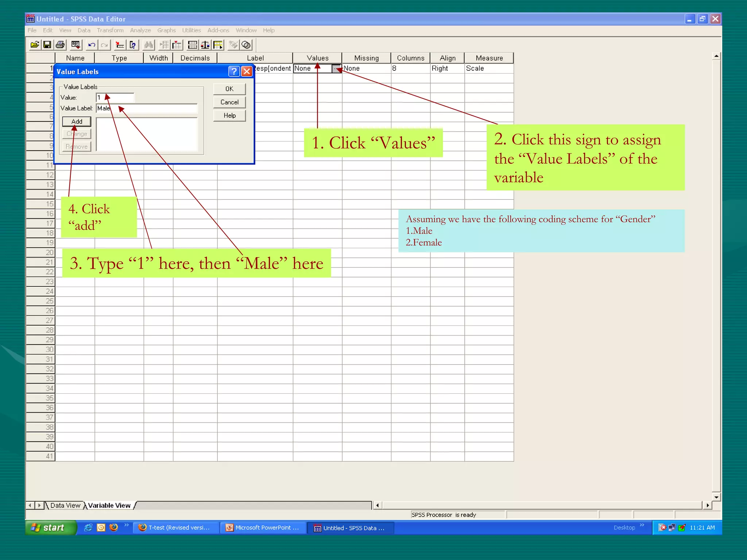This screenshot has width=747, height=560.
Task: Click the Split File toolbar icon
Action: coord(193,45)
